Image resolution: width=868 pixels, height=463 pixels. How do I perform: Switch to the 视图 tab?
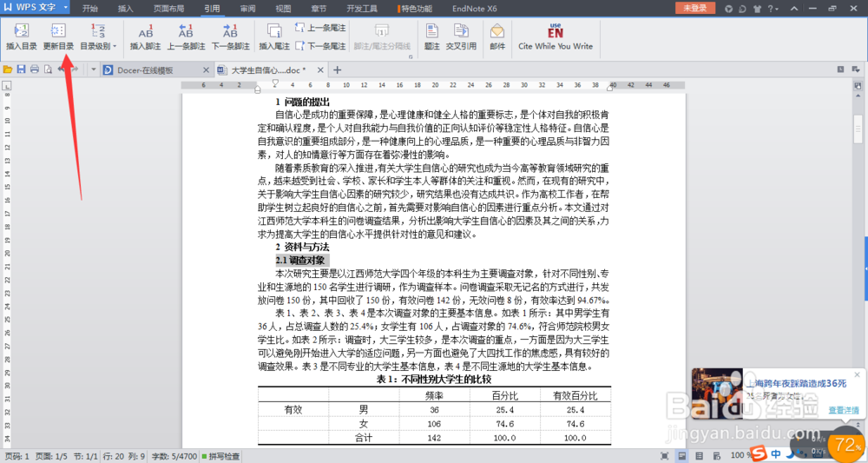tap(283, 9)
